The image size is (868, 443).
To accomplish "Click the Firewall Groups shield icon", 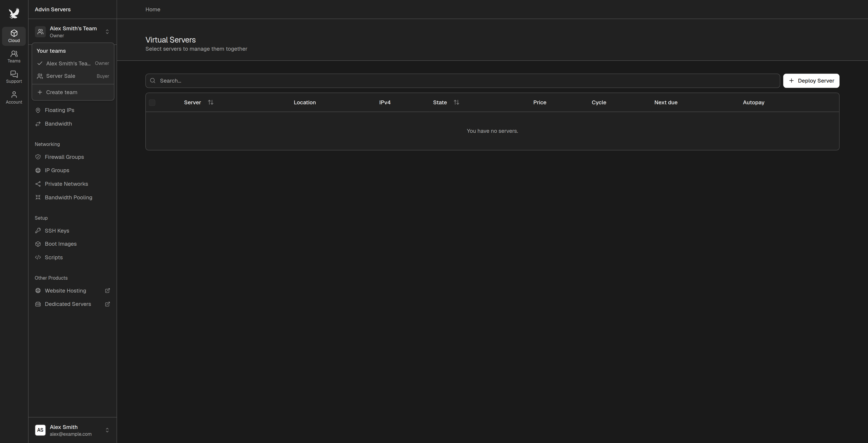I will click(x=38, y=157).
